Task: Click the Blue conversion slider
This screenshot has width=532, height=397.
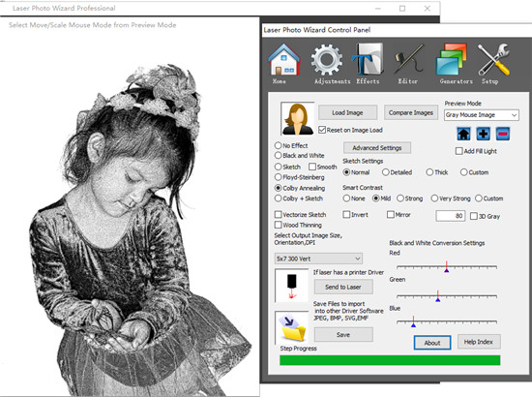Action: (x=447, y=321)
